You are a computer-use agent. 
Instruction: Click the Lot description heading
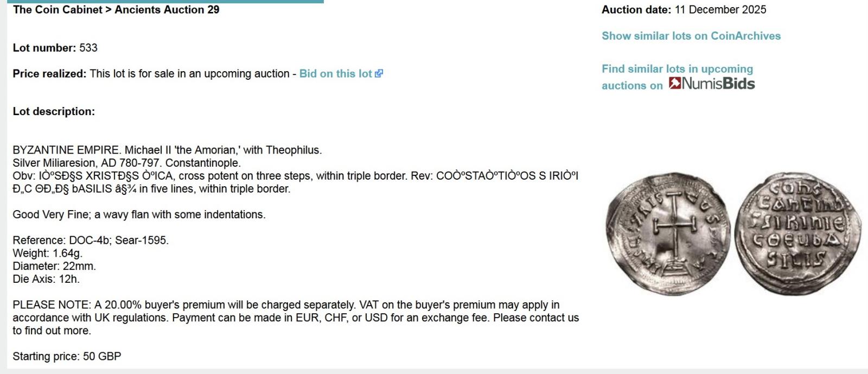(x=54, y=111)
